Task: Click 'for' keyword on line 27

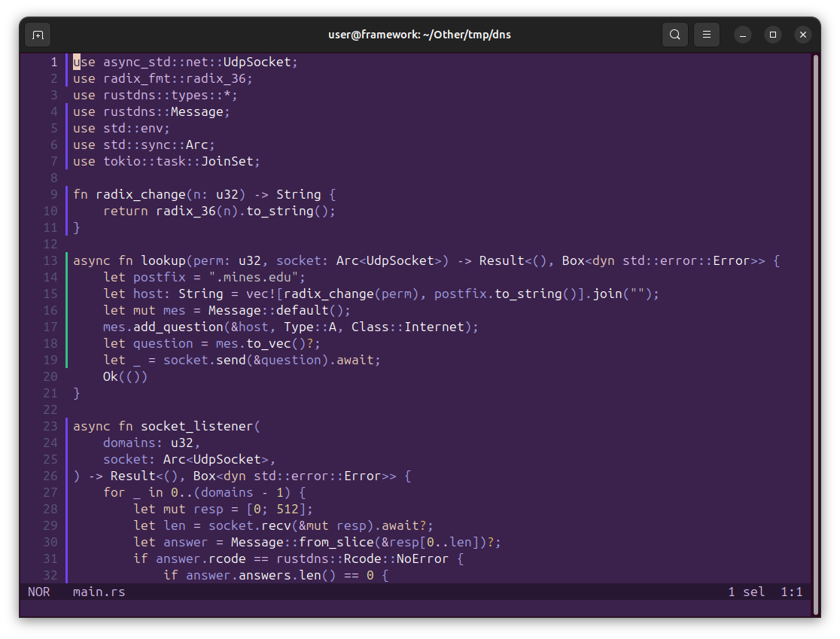Action: click(x=114, y=493)
